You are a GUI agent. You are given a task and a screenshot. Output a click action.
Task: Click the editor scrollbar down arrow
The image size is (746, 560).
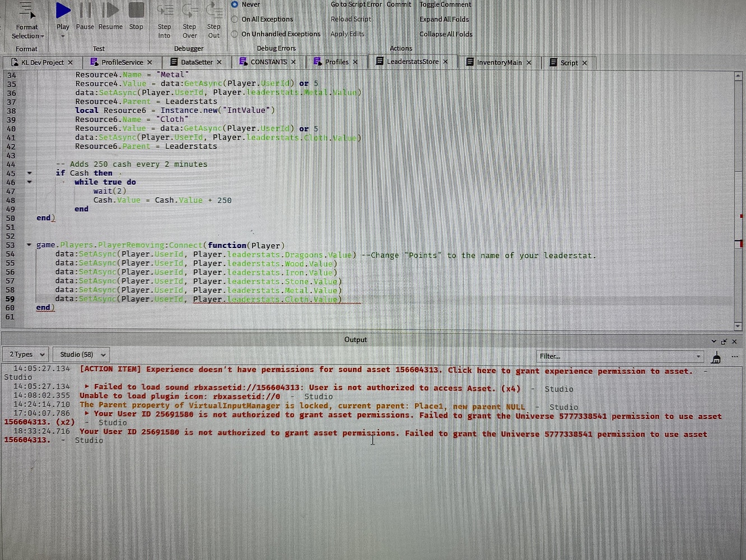pyautogui.click(x=738, y=325)
